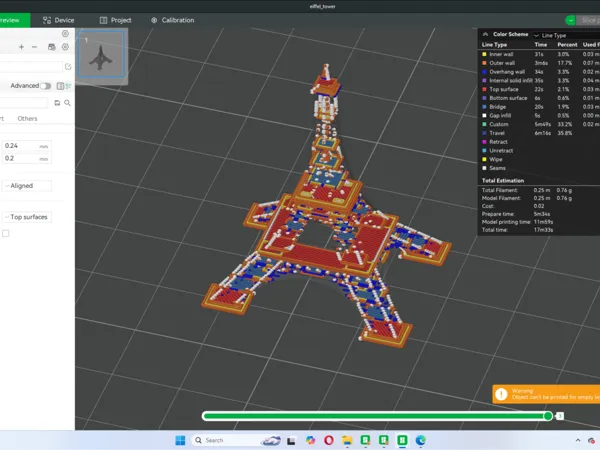This screenshot has width=600, height=450.
Task: Select the green Preview tab
Action: (13, 20)
